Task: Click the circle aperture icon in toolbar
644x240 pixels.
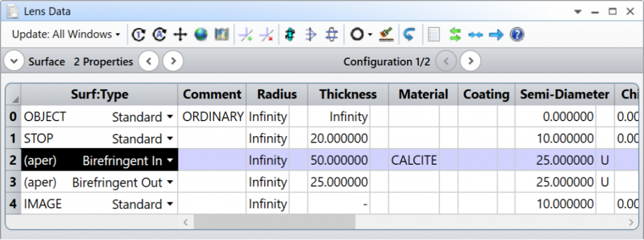Action: click(x=357, y=35)
